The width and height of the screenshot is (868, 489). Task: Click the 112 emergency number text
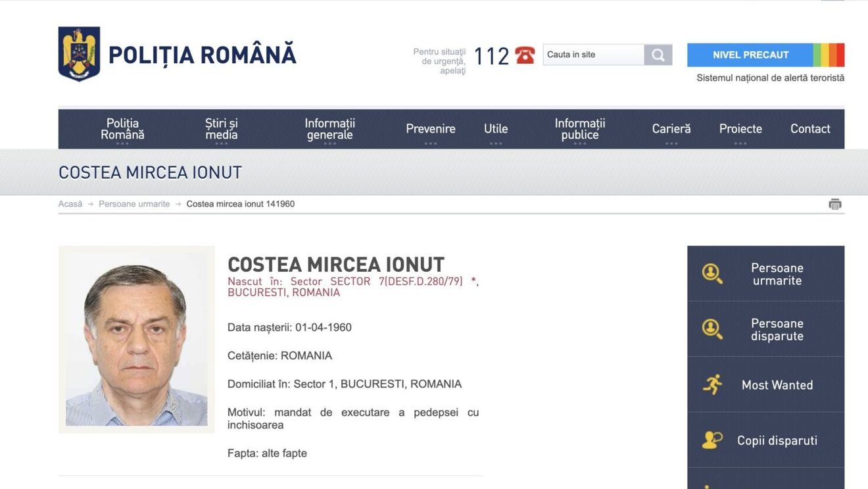point(491,56)
